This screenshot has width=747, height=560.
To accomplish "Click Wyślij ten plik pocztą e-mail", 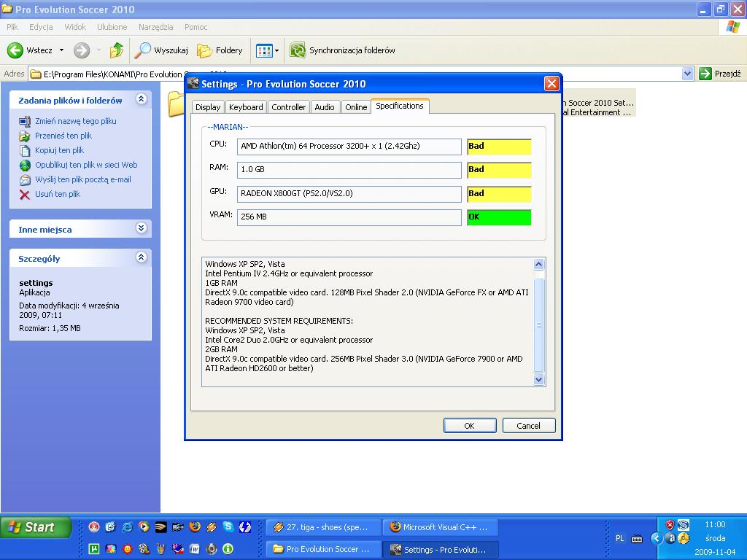I will pyautogui.click(x=83, y=179).
